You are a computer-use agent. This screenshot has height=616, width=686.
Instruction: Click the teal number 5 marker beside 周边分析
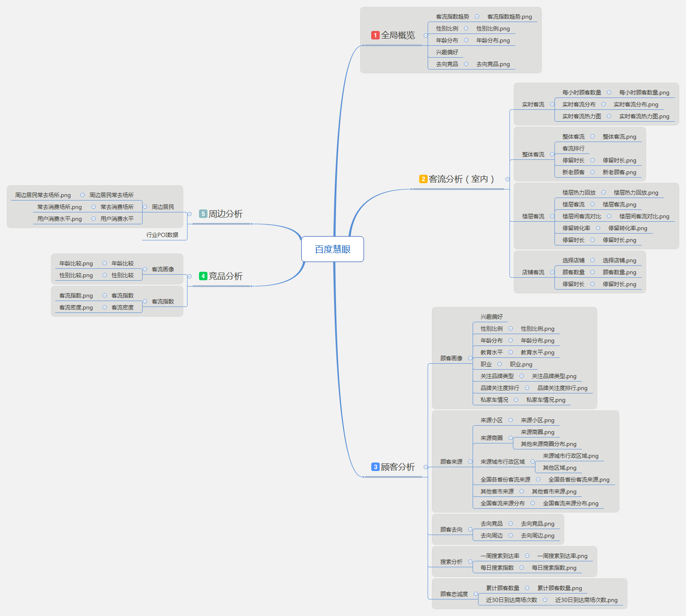tap(203, 214)
